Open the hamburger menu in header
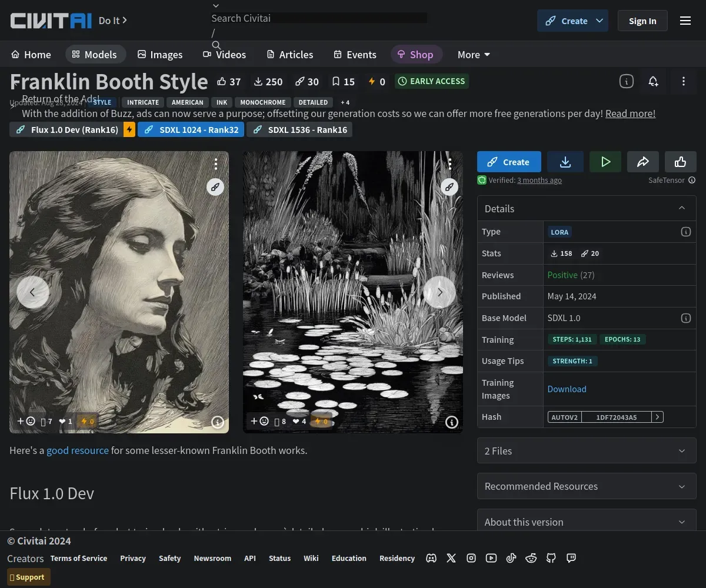This screenshot has width=706, height=588. click(x=685, y=21)
